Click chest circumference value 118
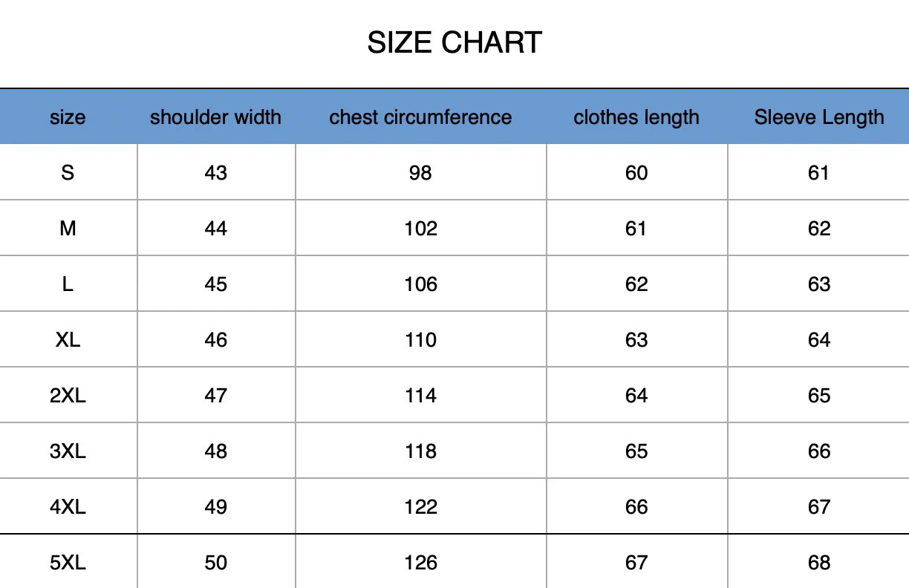The height and width of the screenshot is (588, 909). point(420,451)
